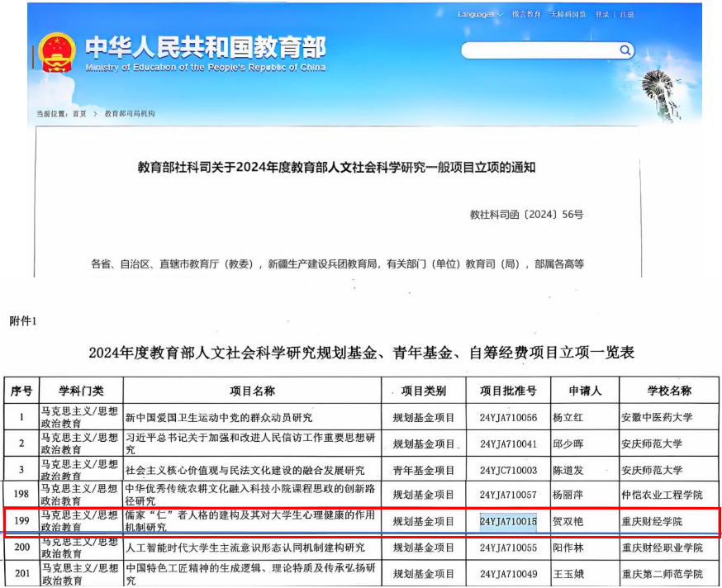Screen dimensions: 722x588
Task: Click the 重庆财经学院 school cell
Action: pyautogui.click(x=652, y=521)
